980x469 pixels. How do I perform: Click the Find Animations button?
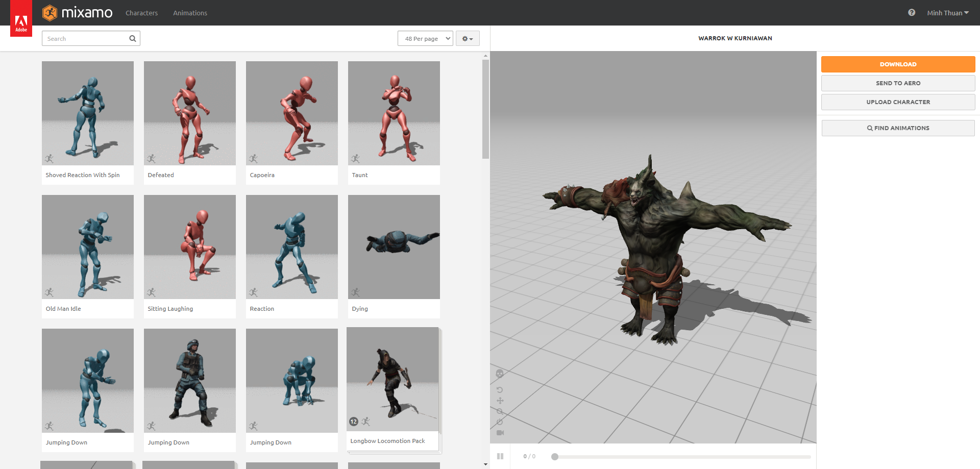(x=898, y=128)
